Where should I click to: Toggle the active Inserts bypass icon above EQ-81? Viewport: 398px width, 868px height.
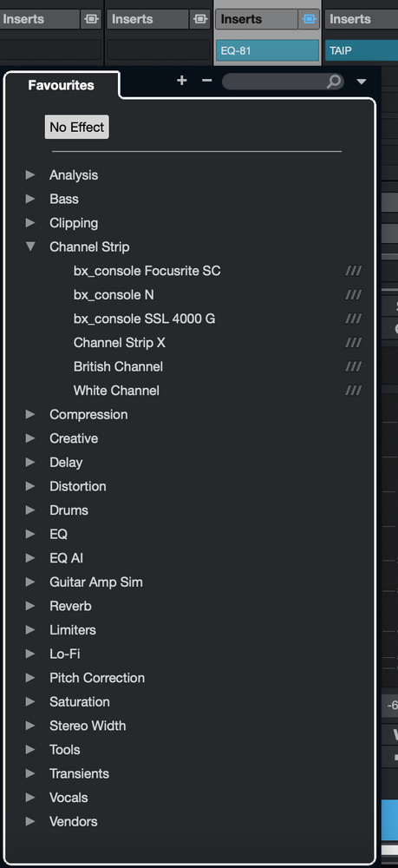[309, 19]
